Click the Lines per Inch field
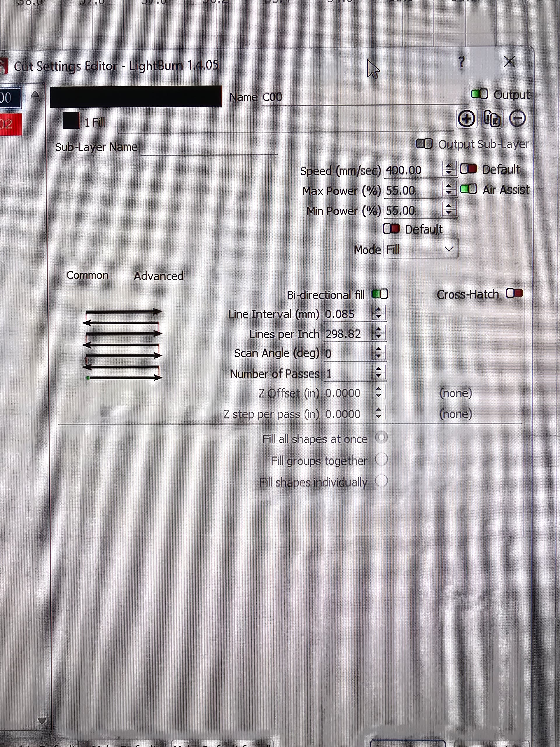 (347, 334)
